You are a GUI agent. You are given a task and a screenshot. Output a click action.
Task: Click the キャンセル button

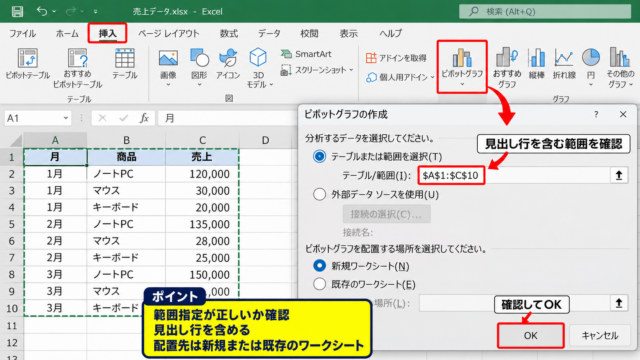(600, 336)
